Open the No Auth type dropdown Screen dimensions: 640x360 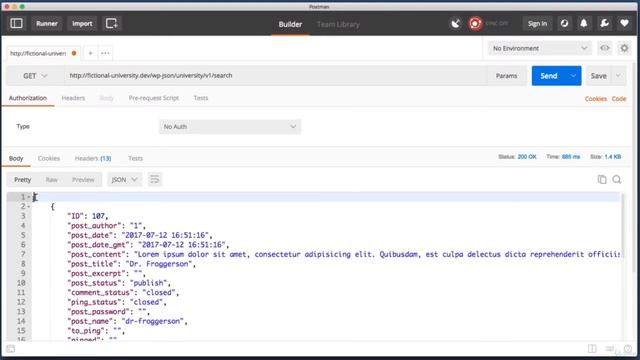tap(230, 127)
